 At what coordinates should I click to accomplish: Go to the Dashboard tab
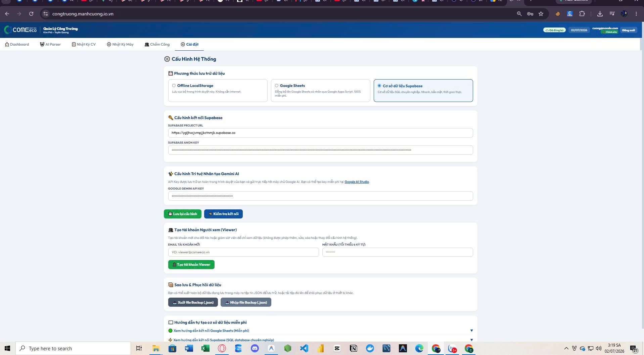tap(17, 44)
